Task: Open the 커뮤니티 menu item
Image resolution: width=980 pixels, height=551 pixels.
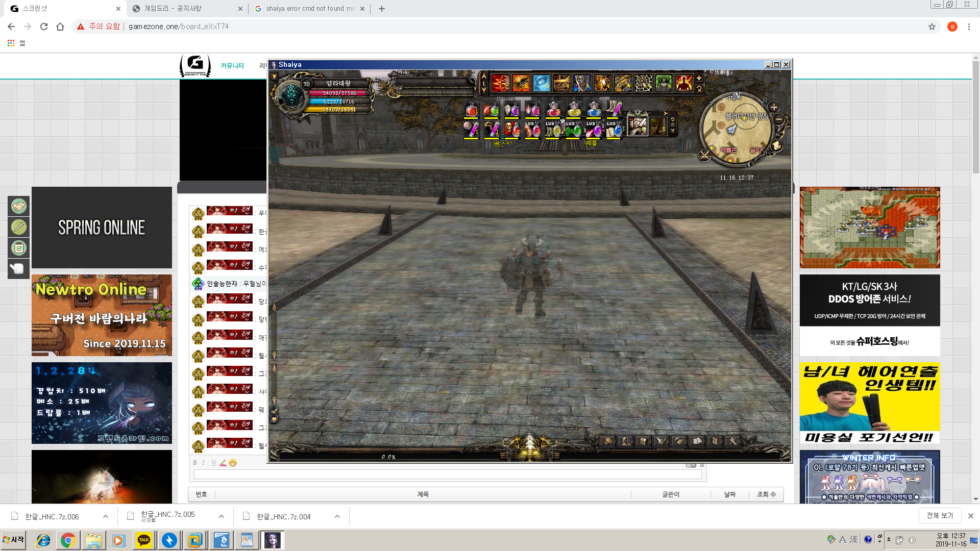Action: click(232, 66)
